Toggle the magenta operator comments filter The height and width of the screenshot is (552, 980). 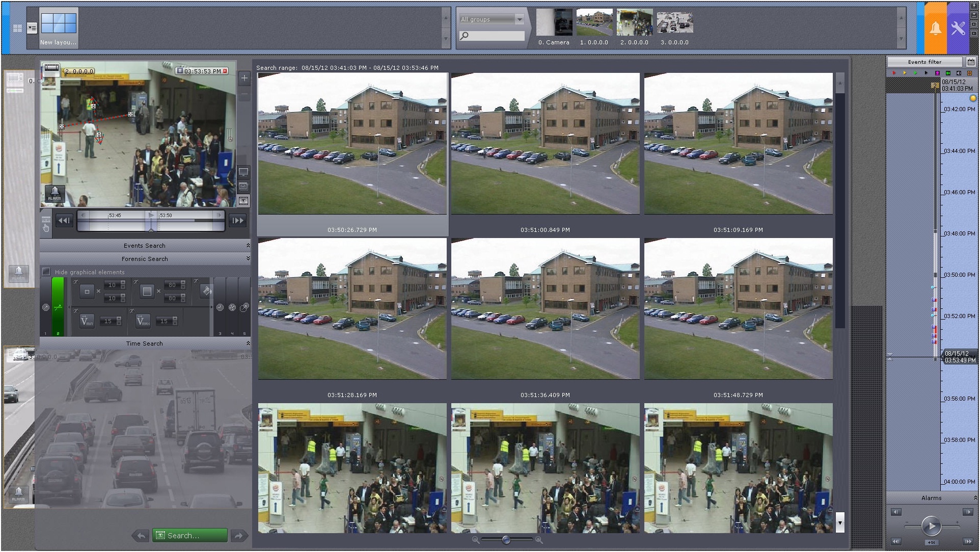coord(937,73)
